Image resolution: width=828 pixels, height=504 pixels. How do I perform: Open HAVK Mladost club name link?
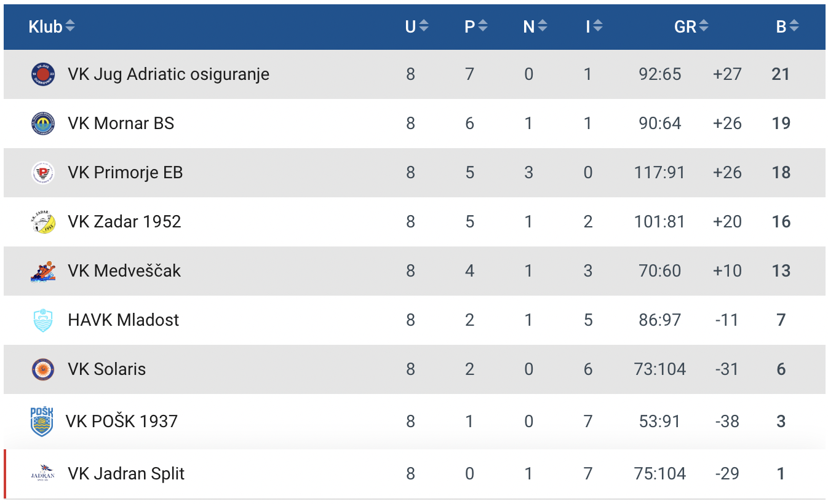(124, 320)
